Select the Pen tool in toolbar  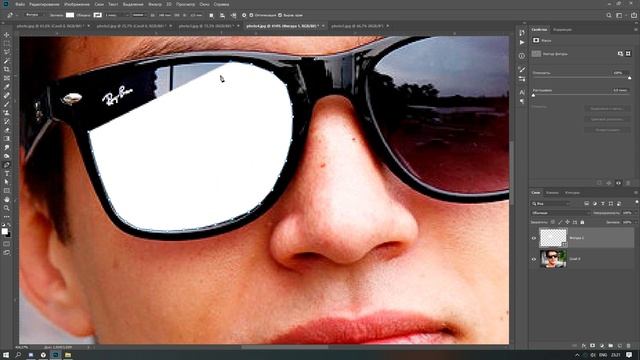[x=7, y=165]
